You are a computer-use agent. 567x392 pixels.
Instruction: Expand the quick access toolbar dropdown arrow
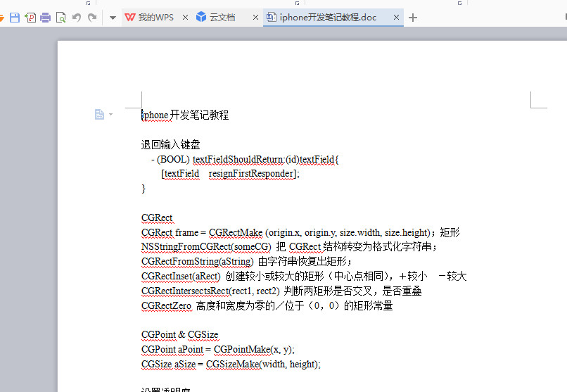point(113,18)
